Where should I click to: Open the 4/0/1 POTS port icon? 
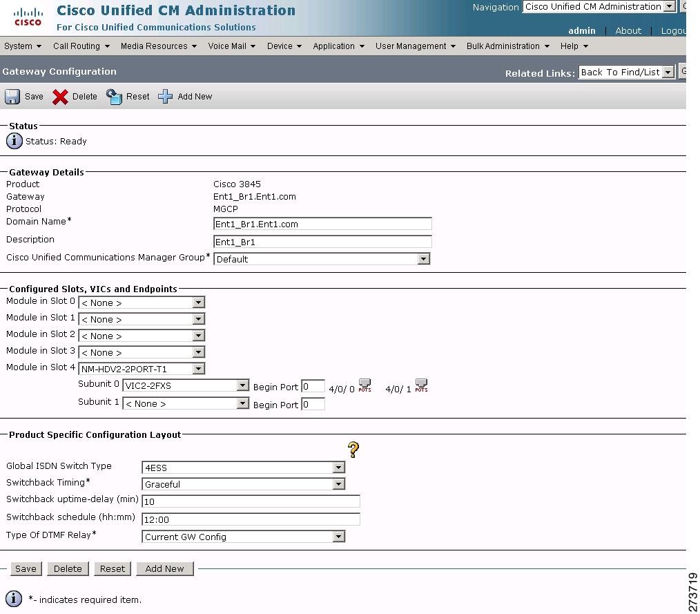click(421, 386)
